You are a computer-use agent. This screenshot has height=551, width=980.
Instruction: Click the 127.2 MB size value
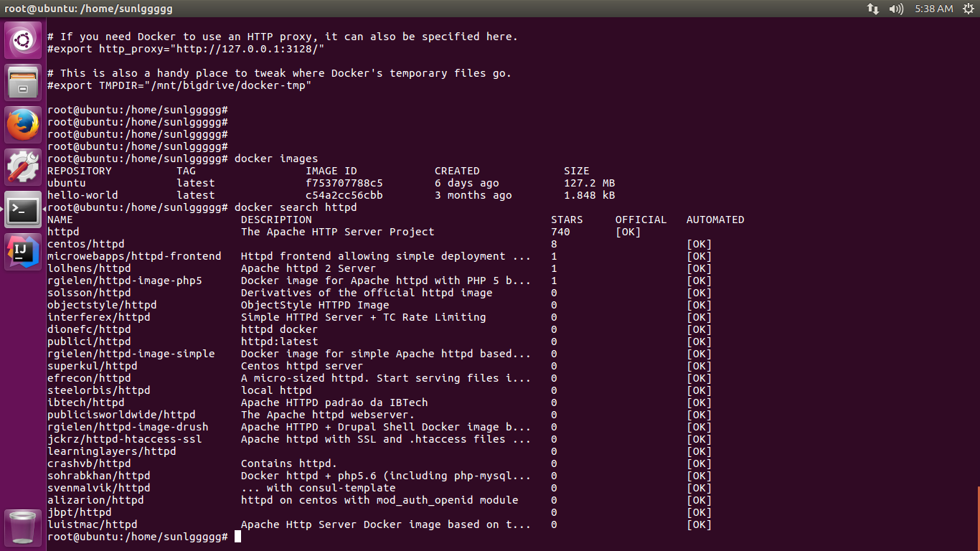pyautogui.click(x=590, y=183)
